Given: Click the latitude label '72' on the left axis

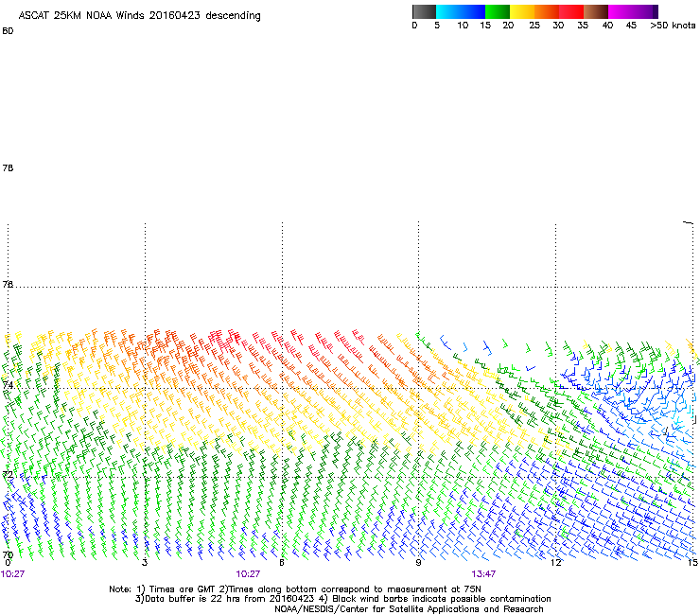Looking at the screenshot, I should coord(8,474).
